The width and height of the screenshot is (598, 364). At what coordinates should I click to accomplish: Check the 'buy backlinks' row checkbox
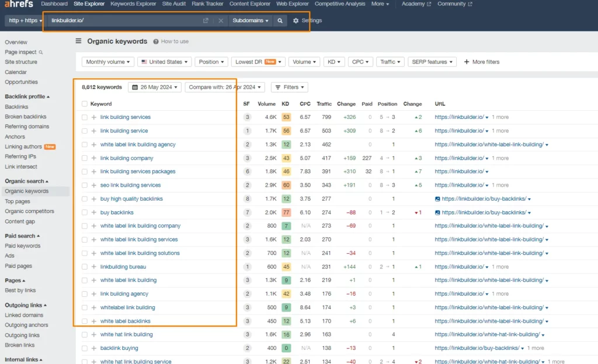click(85, 212)
